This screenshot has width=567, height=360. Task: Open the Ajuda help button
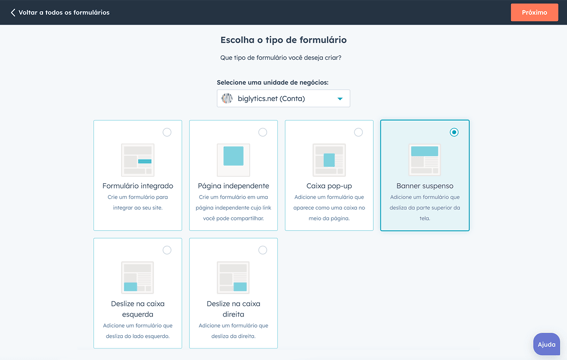tap(546, 344)
